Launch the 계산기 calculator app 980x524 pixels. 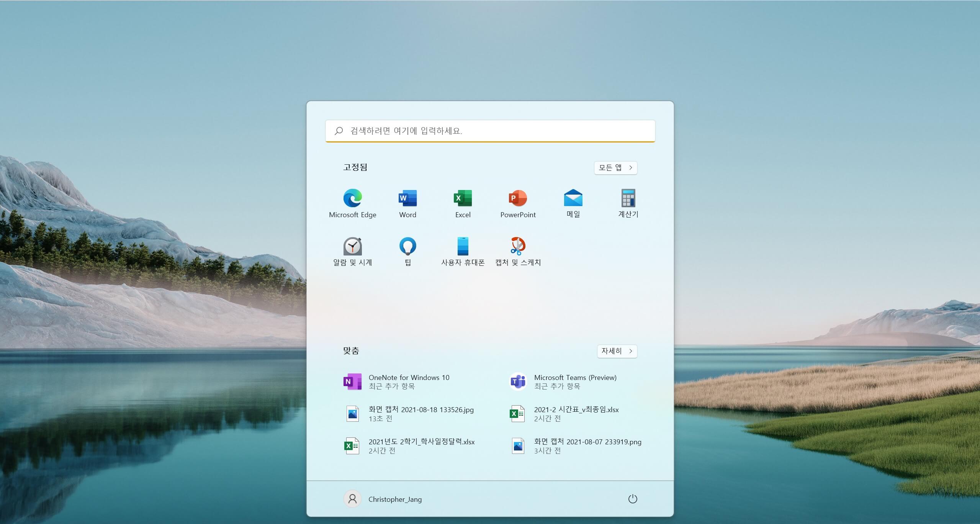tap(628, 203)
